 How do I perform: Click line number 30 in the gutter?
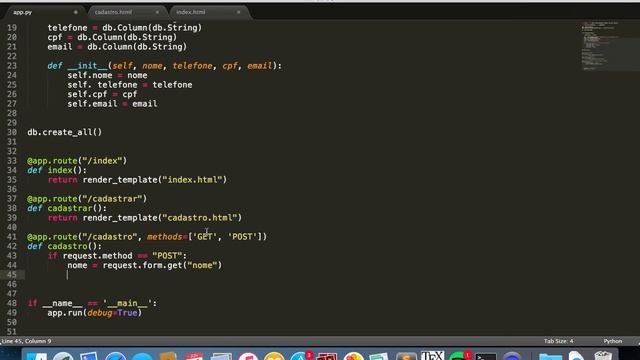point(12,132)
